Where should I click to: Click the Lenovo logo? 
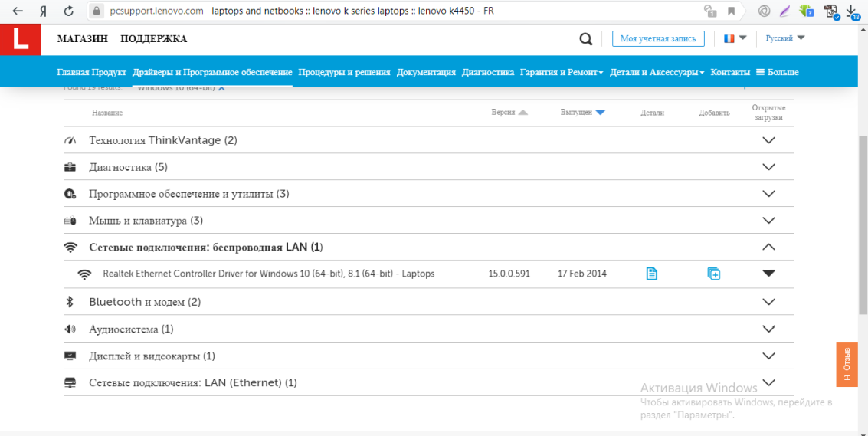[21, 39]
